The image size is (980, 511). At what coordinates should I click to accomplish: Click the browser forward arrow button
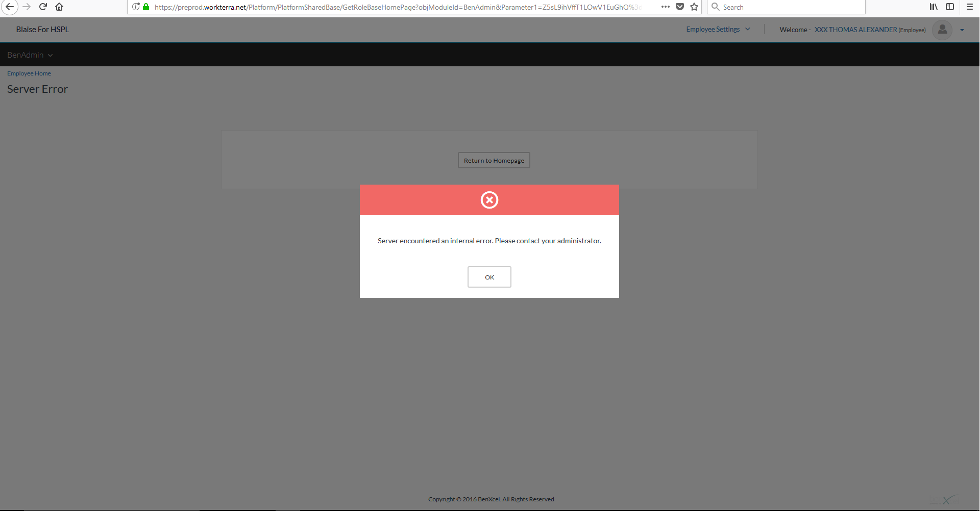(27, 7)
